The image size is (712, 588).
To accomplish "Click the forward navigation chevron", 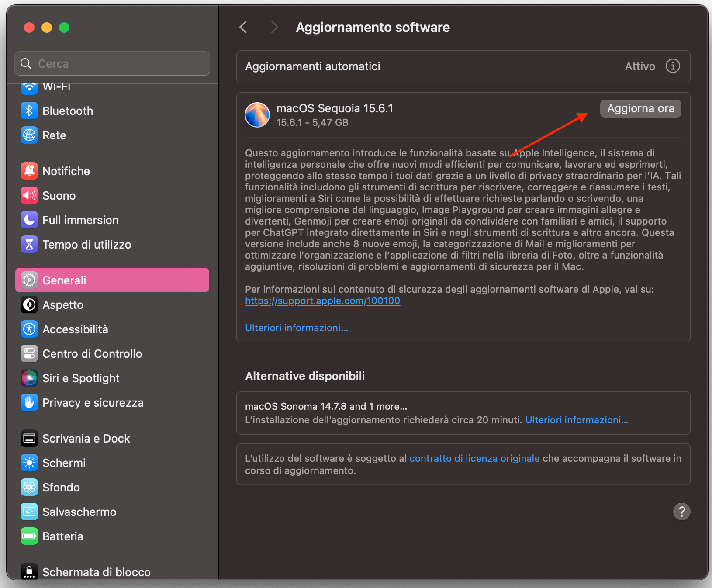I will (x=274, y=27).
